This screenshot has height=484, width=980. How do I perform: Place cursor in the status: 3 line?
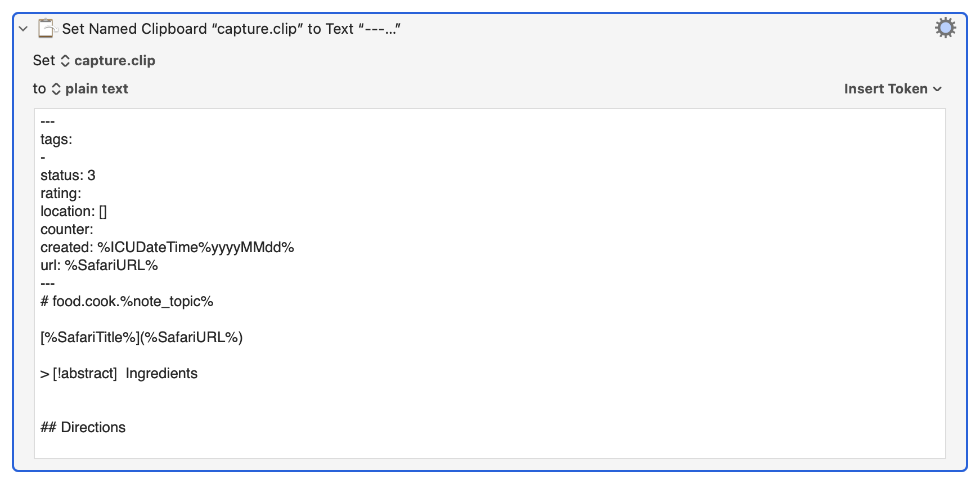point(68,176)
